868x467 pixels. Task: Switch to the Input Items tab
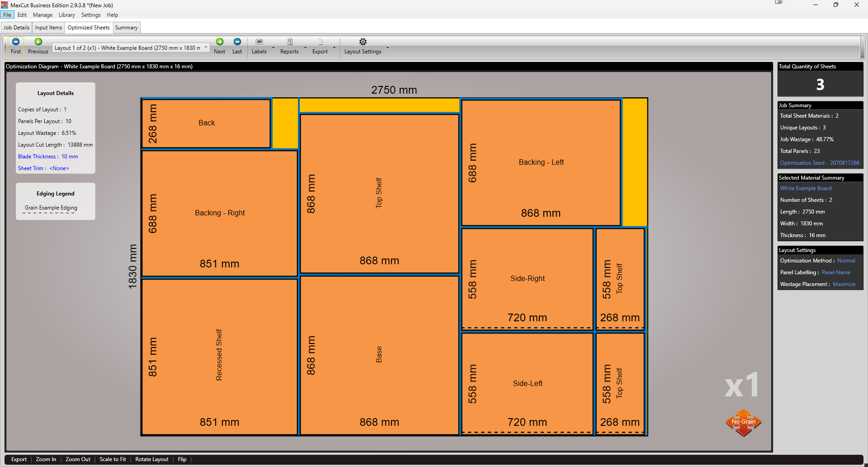[48, 28]
